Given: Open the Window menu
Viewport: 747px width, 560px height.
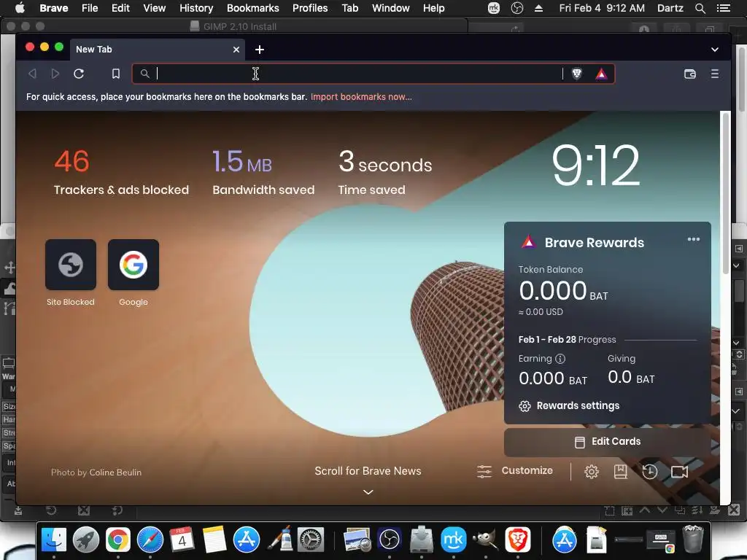Looking at the screenshot, I should point(391,8).
